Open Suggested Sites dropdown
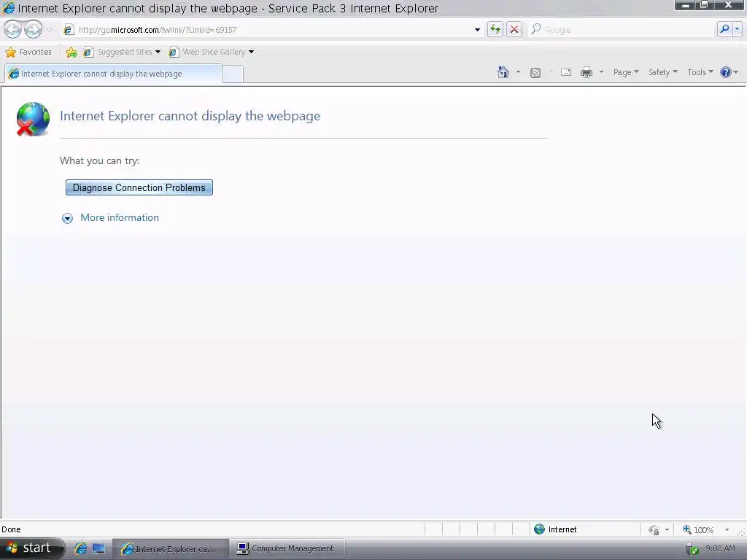The height and width of the screenshot is (560, 747). click(x=122, y=52)
